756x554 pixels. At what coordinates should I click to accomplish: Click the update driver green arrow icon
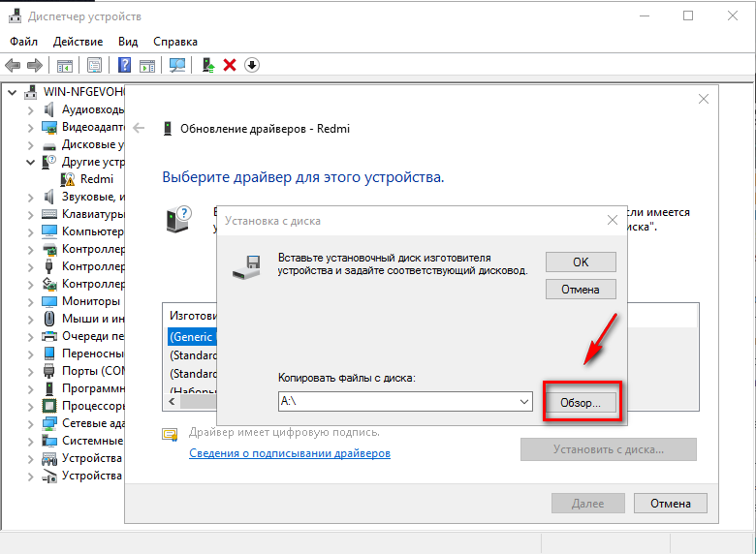(208, 65)
